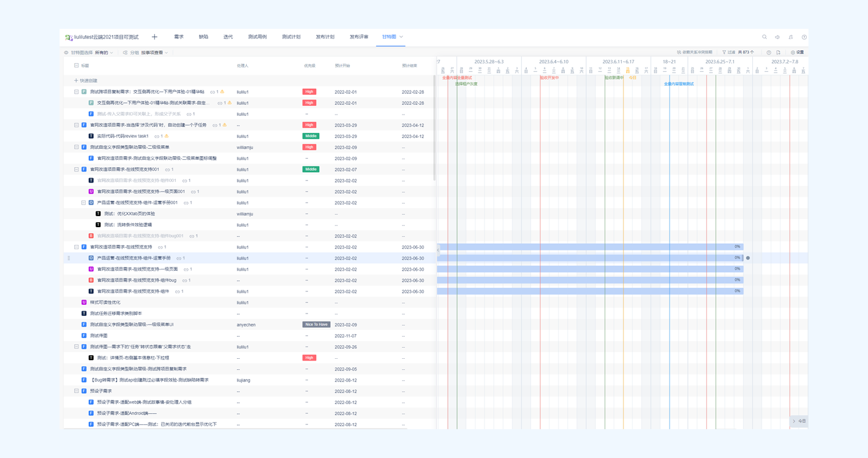
Task: Collapse the 当选择"涉及代码"时 requirement row
Action: 77,125
